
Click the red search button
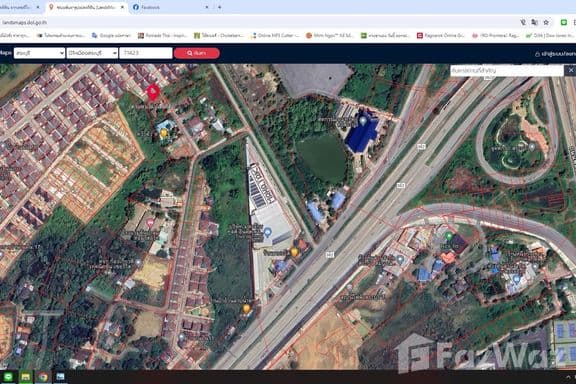pyautogui.click(x=197, y=53)
